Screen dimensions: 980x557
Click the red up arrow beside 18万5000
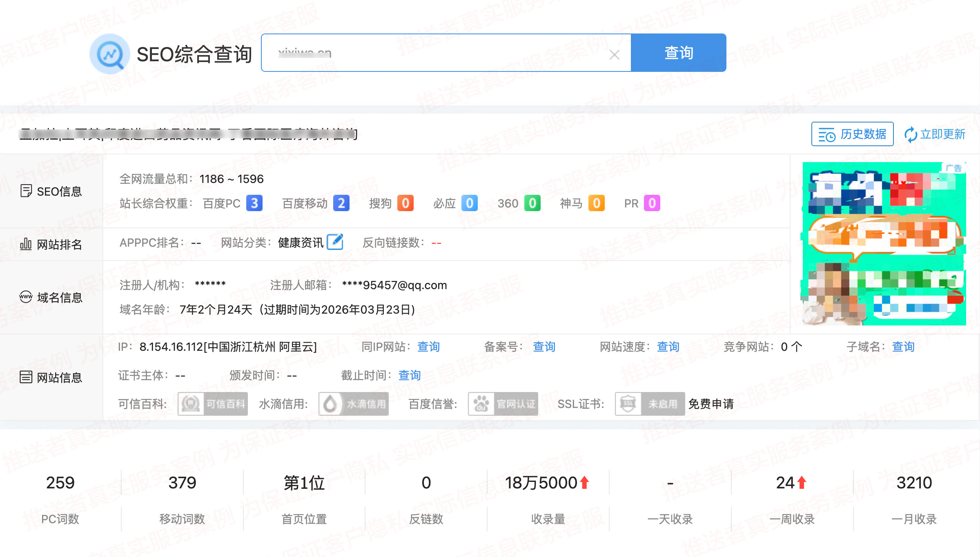pyautogui.click(x=584, y=482)
